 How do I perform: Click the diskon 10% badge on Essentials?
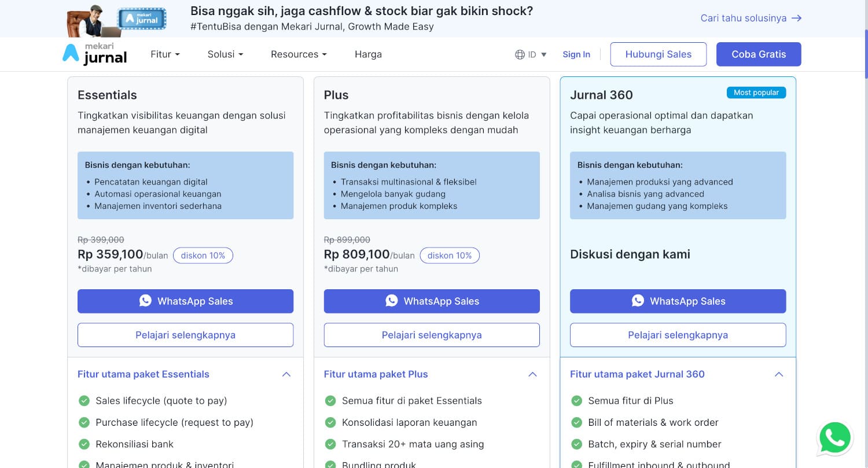click(203, 255)
